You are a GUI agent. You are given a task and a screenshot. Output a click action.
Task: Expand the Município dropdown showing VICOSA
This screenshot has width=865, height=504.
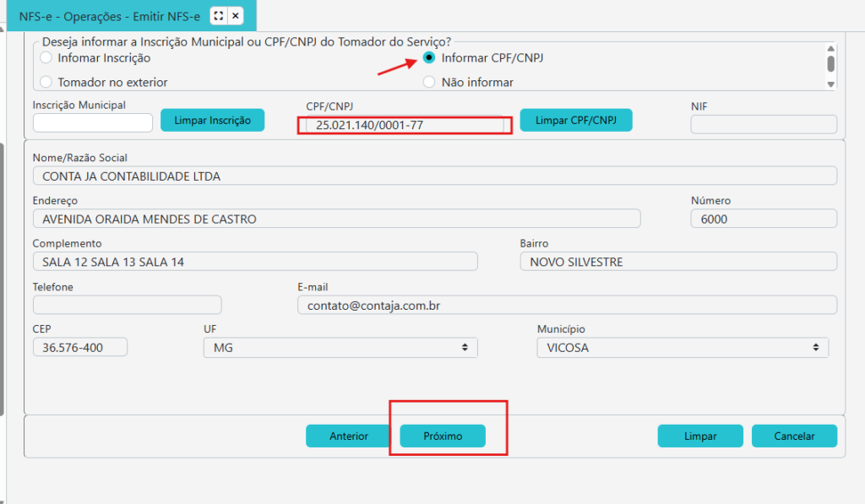coord(682,347)
